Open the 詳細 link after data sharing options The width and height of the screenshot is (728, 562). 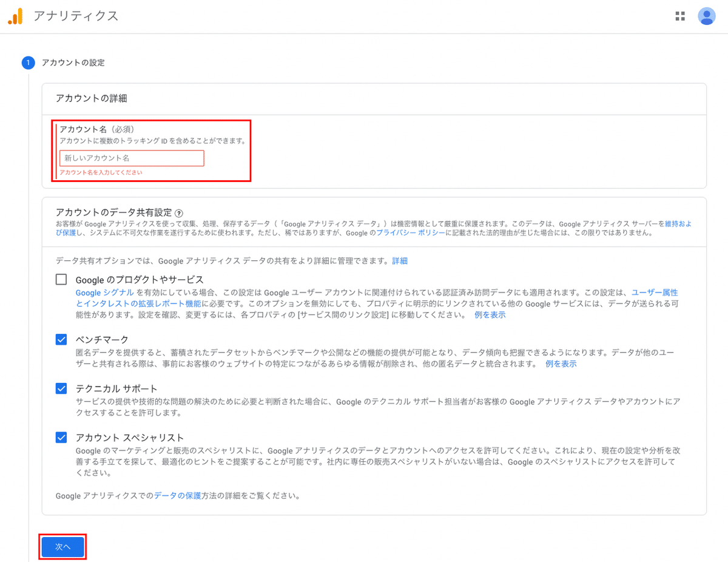(400, 261)
